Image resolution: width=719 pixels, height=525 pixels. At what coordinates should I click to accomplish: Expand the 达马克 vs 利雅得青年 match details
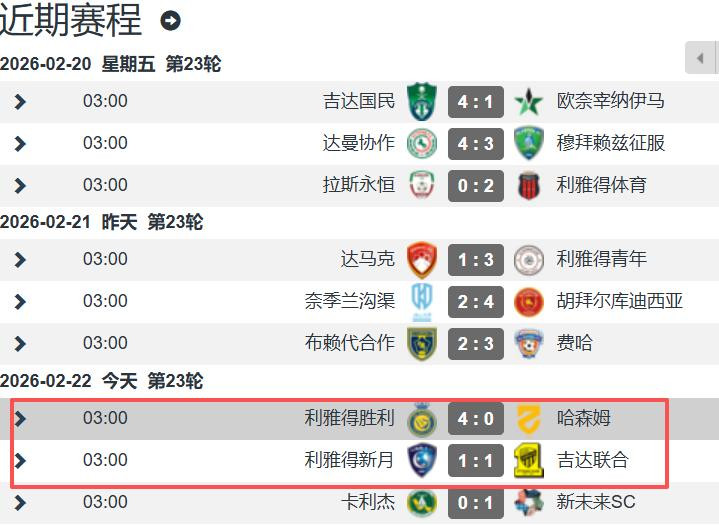tap(20, 259)
